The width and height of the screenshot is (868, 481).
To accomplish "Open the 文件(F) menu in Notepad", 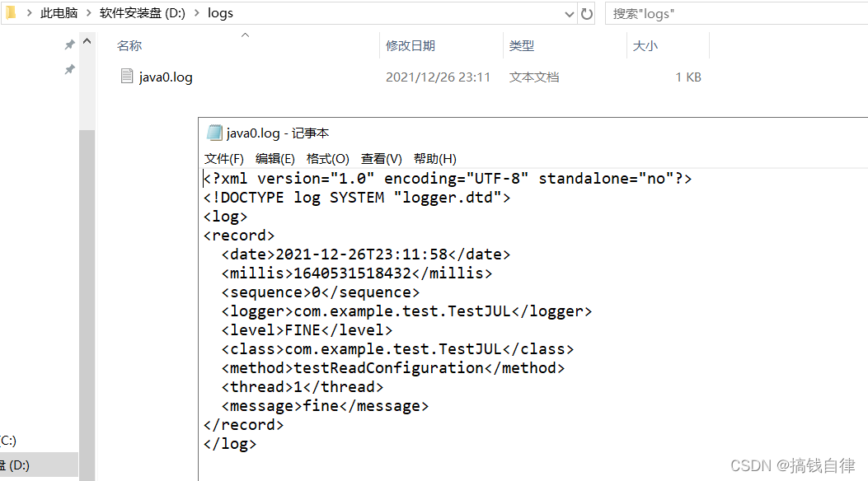I will coord(223,159).
